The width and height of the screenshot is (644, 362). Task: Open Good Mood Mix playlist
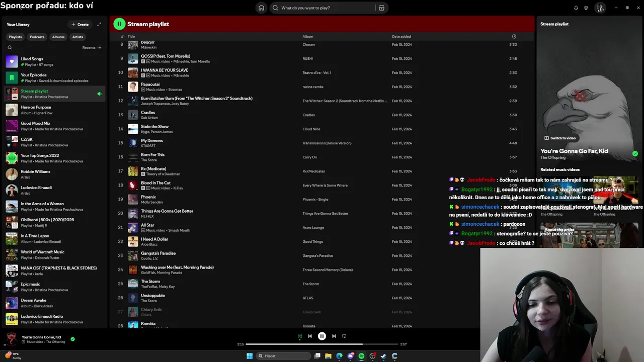tap(55, 126)
